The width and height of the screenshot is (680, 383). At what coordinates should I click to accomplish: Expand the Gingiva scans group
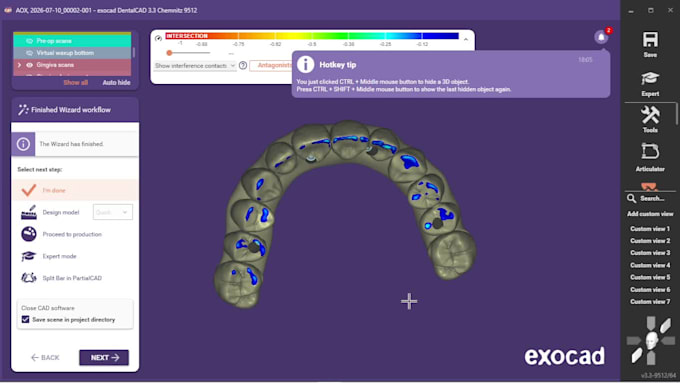pos(19,65)
